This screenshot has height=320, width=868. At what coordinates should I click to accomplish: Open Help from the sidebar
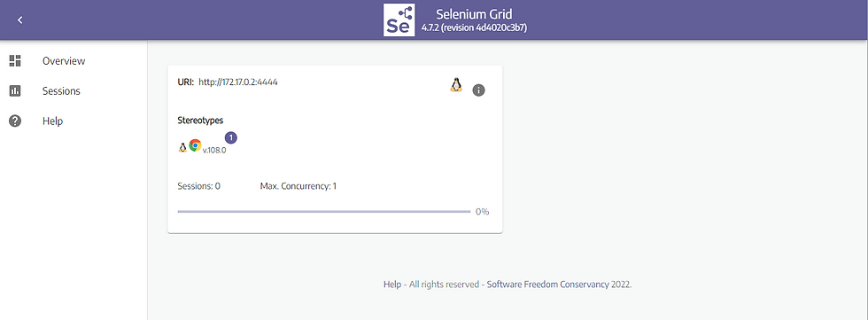coord(52,121)
